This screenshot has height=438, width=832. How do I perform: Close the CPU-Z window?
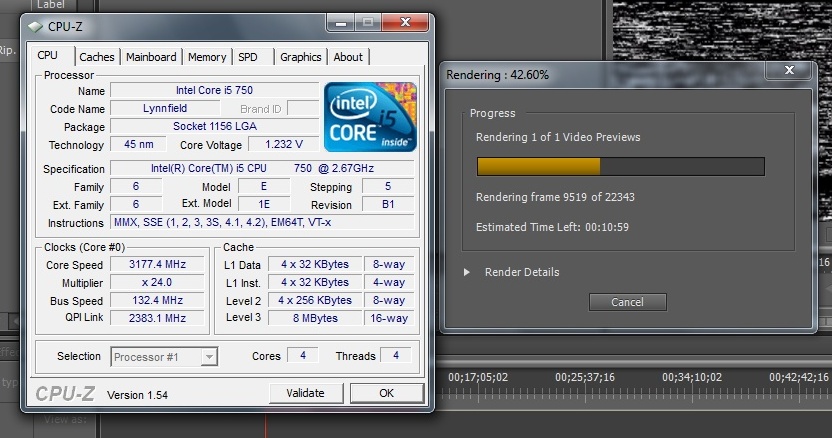coord(404,22)
